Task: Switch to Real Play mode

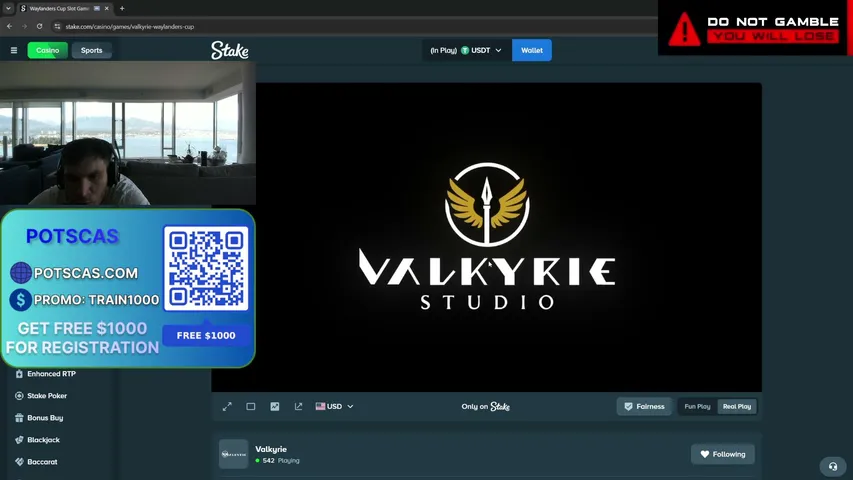Action: point(737,407)
